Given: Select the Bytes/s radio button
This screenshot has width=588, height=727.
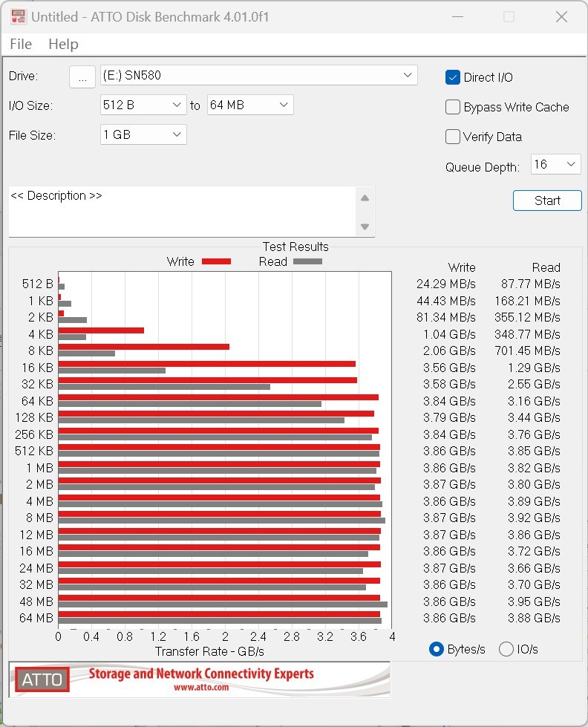Looking at the screenshot, I should tap(437, 649).
